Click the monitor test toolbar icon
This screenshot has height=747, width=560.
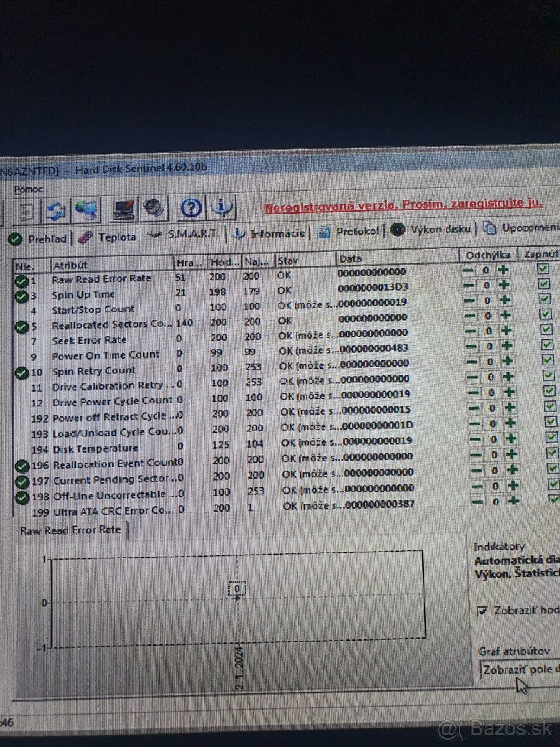124,209
